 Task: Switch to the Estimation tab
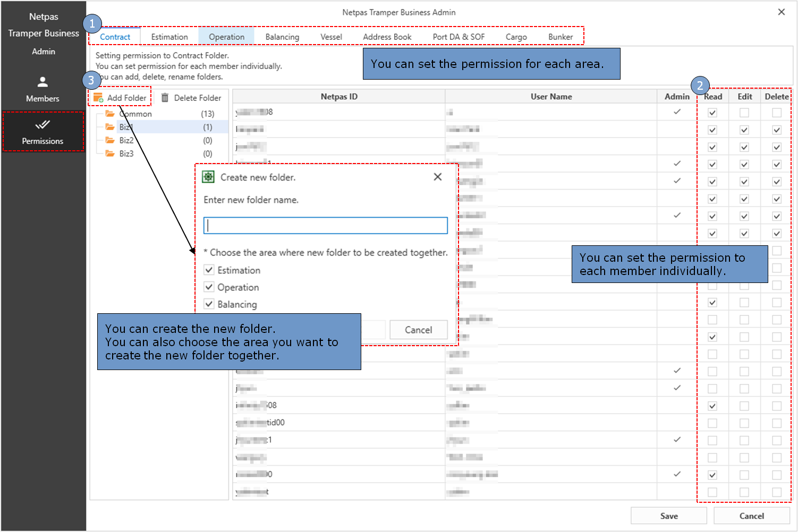click(169, 37)
